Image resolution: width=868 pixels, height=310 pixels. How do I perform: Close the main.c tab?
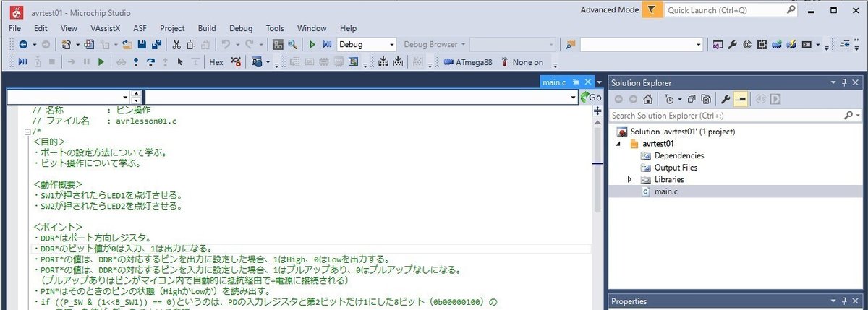coord(587,82)
